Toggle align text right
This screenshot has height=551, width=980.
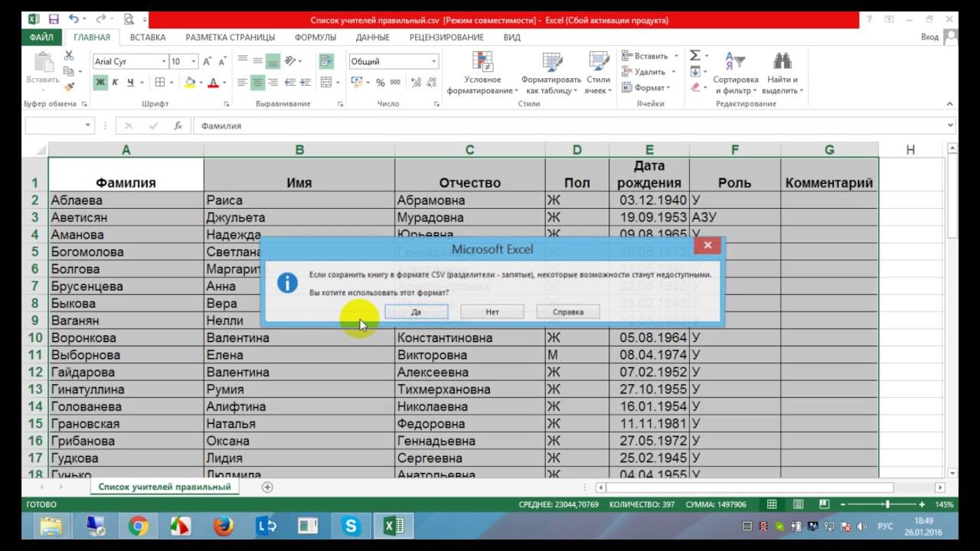point(273,83)
